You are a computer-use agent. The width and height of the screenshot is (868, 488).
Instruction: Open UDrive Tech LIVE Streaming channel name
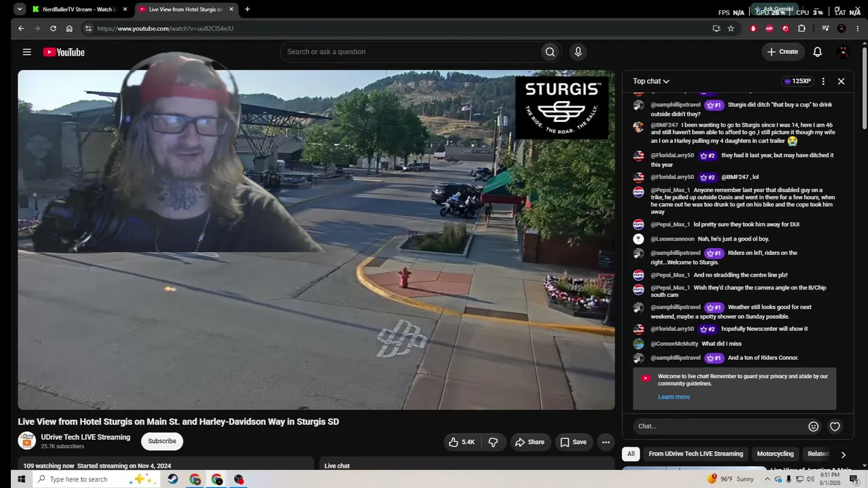pos(85,437)
